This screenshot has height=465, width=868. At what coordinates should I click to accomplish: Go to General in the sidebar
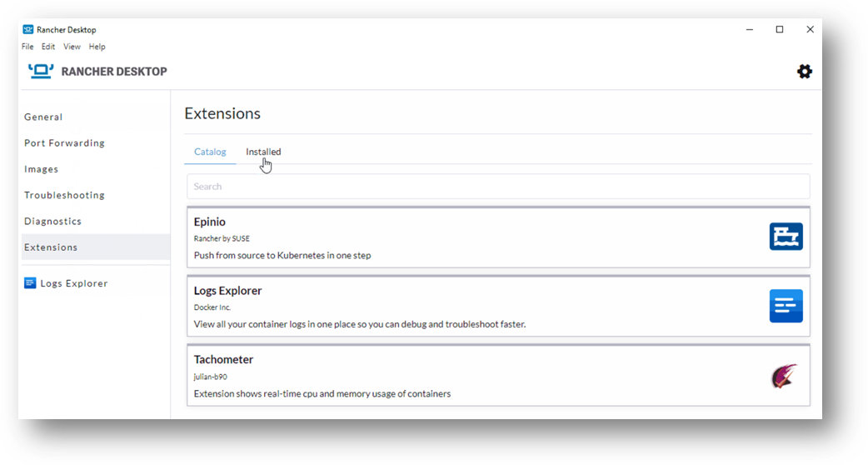pyautogui.click(x=43, y=117)
